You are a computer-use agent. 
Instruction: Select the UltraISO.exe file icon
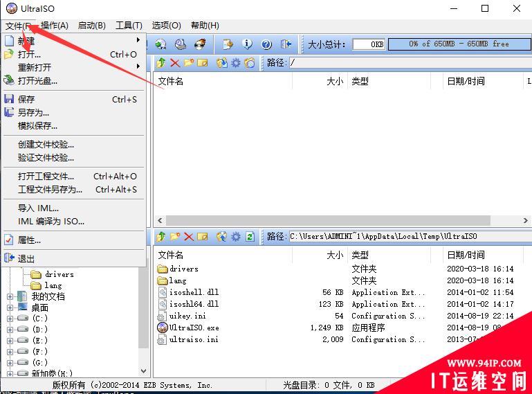coord(163,328)
